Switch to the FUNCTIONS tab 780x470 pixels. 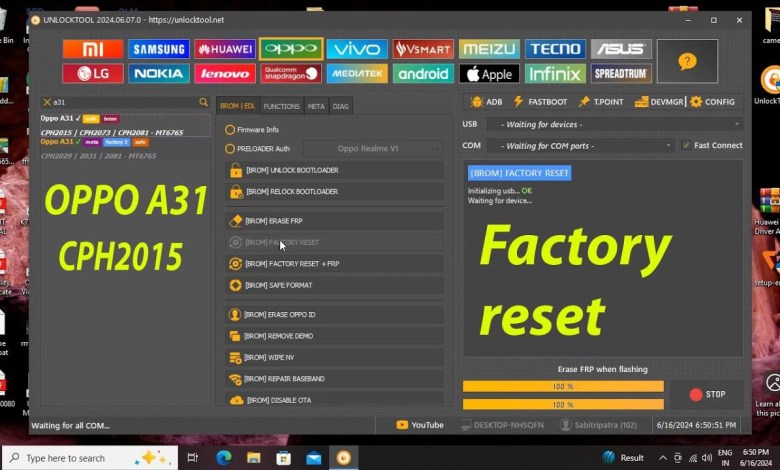coord(282,106)
